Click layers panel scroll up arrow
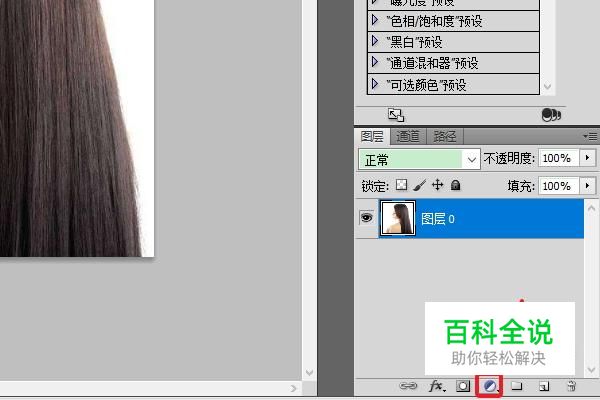Viewport: 600px width, 400px height. click(x=591, y=208)
